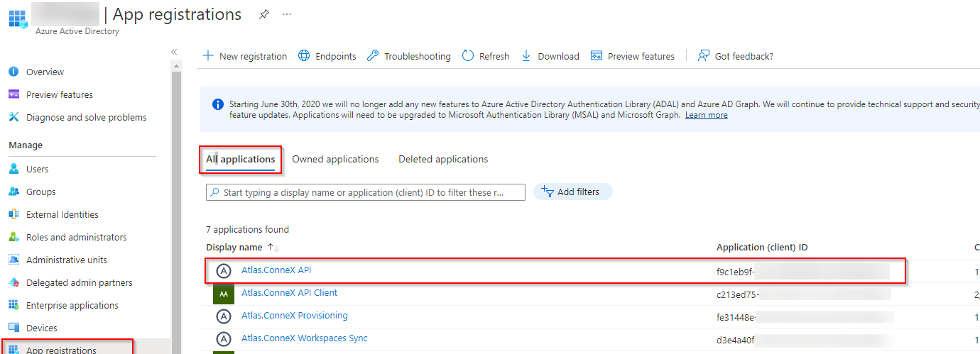This screenshot has height=354, width=980.
Task: Click Roles and administrators icon
Action: (13, 237)
